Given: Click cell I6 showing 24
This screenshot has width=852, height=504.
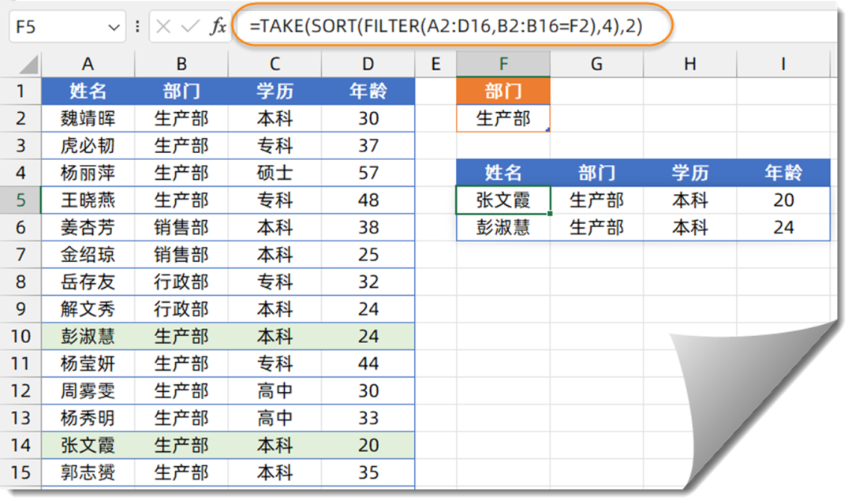Looking at the screenshot, I should coord(783,227).
